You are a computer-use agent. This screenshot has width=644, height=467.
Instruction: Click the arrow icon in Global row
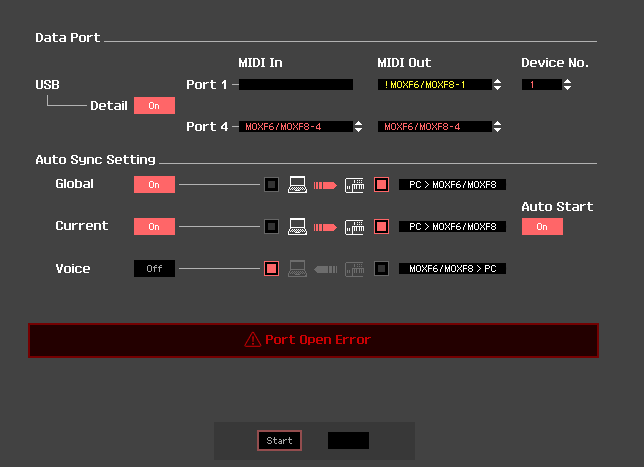click(x=325, y=185)
